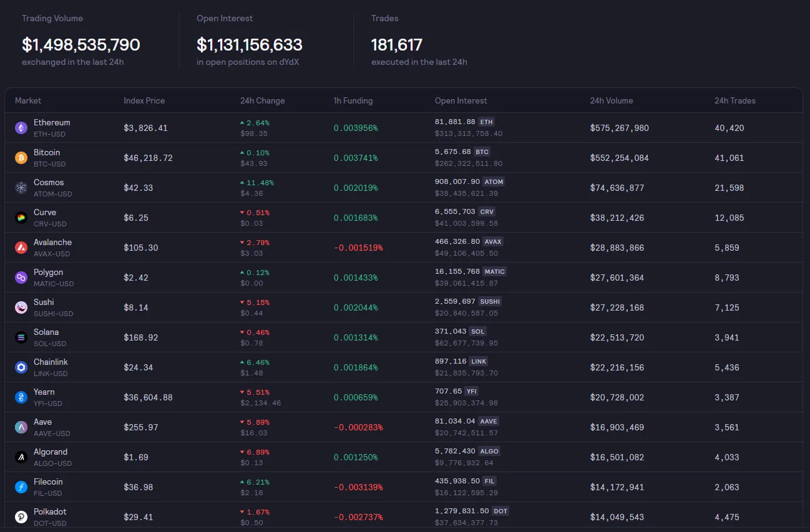
Task: Sort by Open Interest column header
Action: pyautogui.click(x=461, y=100)
